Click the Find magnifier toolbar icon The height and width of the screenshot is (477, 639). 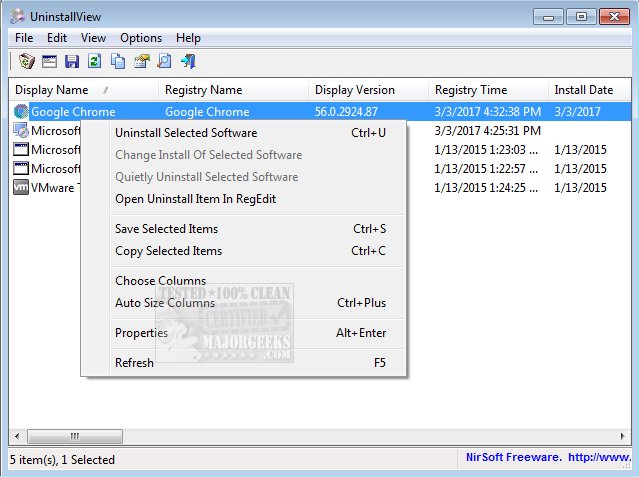tap(164, 62)
